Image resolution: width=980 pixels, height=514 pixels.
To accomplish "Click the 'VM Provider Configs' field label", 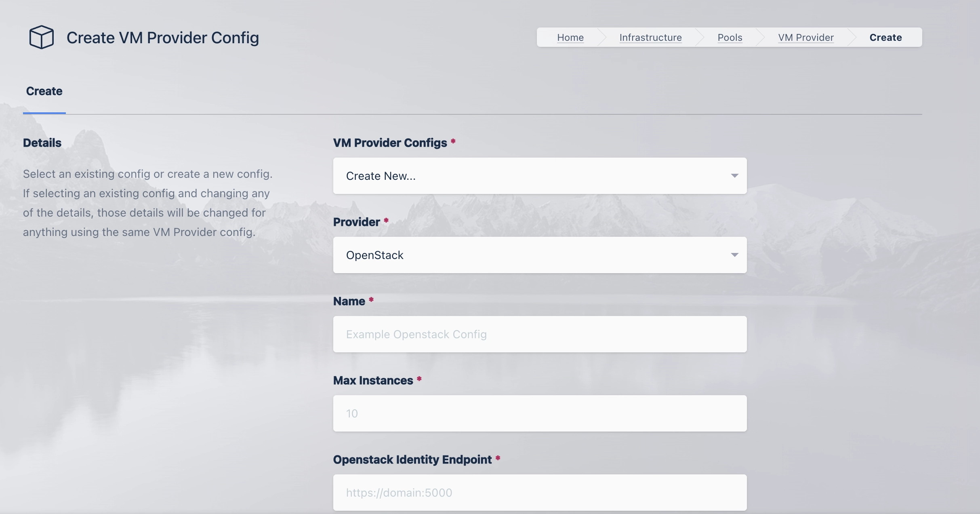I will (390, 143).
